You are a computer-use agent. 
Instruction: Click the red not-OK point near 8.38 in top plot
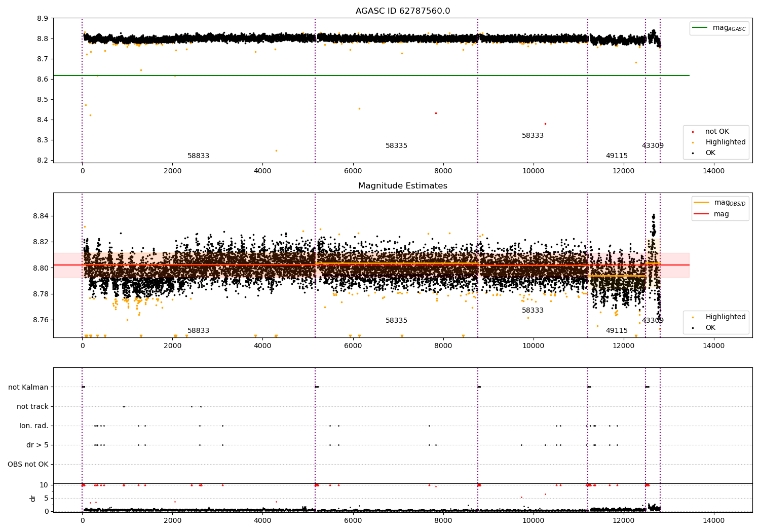(x=545, y=124)
